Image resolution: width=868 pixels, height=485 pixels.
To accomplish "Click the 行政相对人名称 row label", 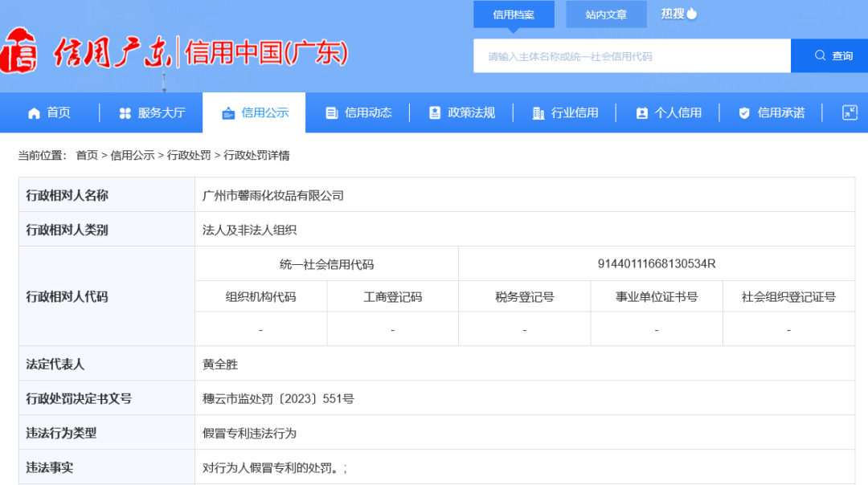I will click(67, 195).
